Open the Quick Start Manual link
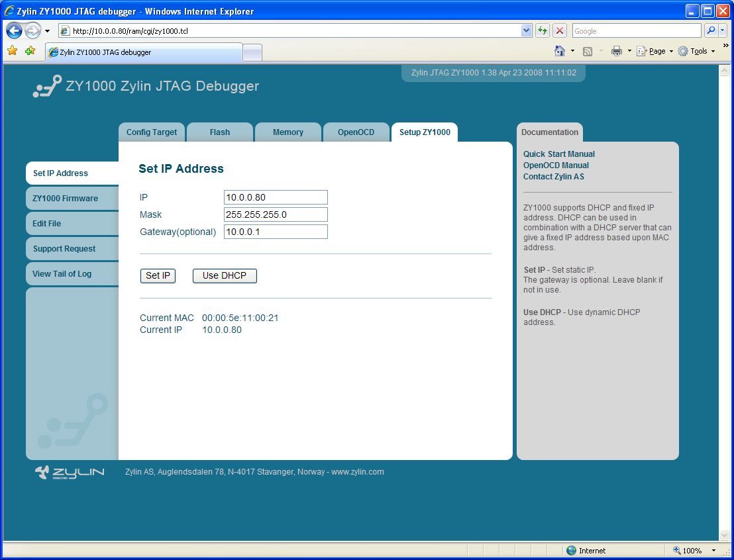The width and height of the screenshot is (734, 560). (559, 154)
